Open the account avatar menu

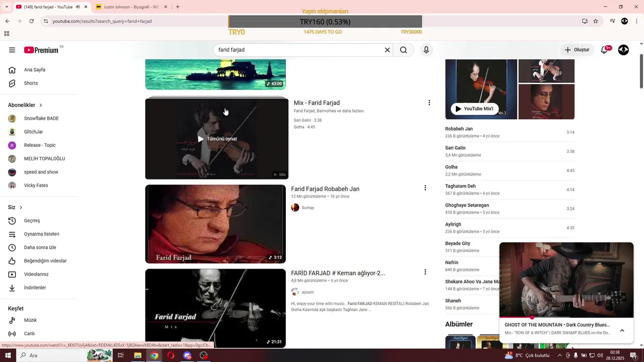623,50
